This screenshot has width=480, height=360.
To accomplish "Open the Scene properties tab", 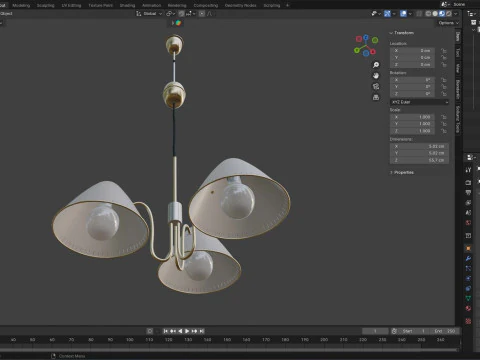I will pos(468,212).
